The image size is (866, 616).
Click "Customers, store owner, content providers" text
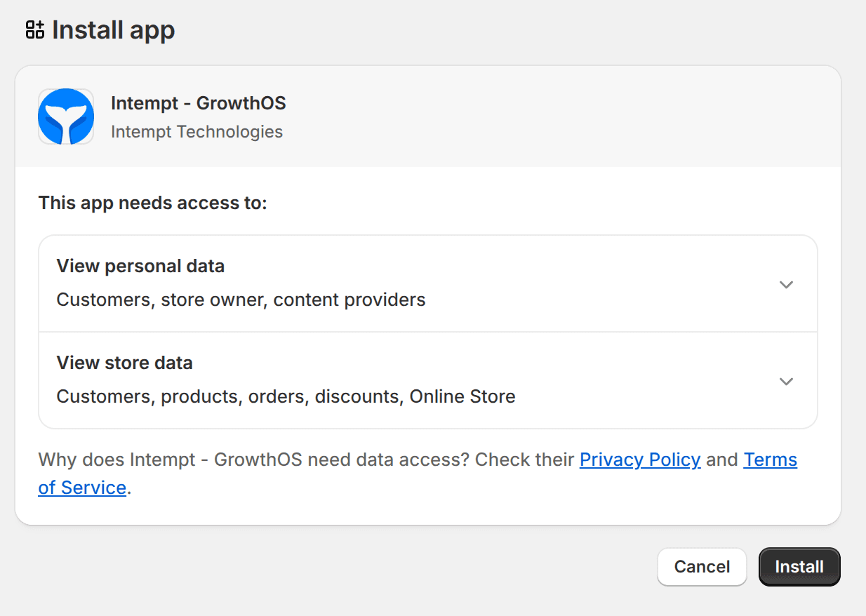pyautogui.click(x=241, y=300)
